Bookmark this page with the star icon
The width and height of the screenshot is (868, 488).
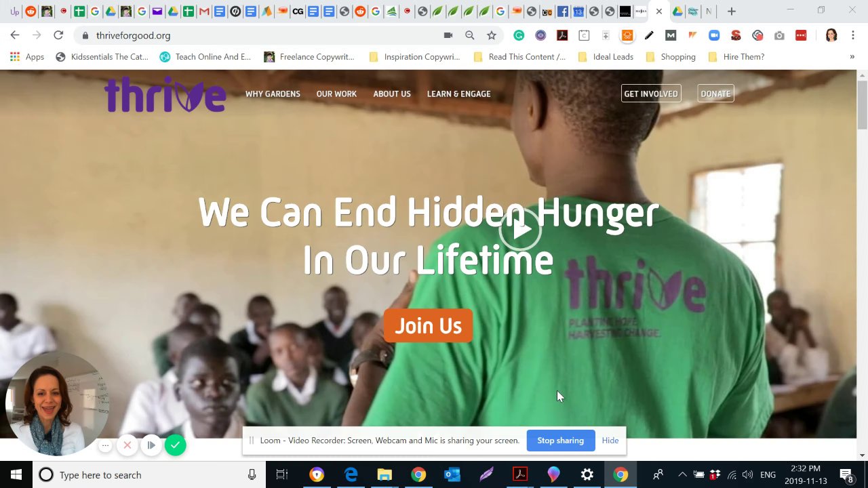[492, 35]
